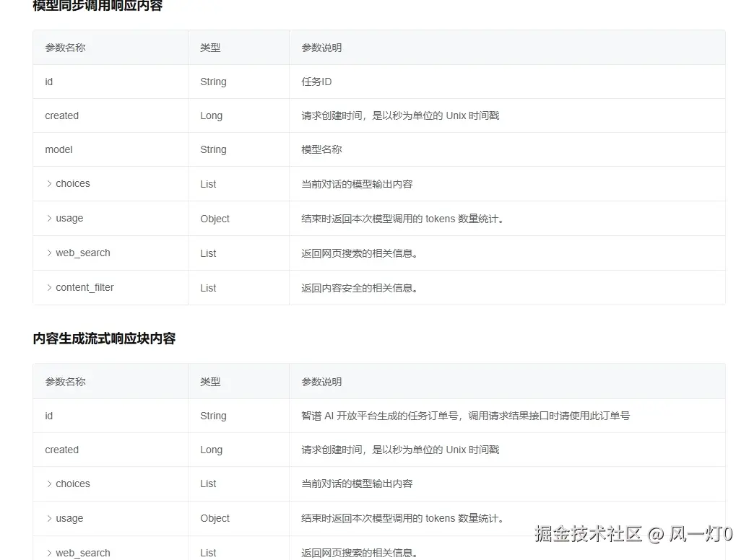Click '模型名称' description cell

(321, 149)
